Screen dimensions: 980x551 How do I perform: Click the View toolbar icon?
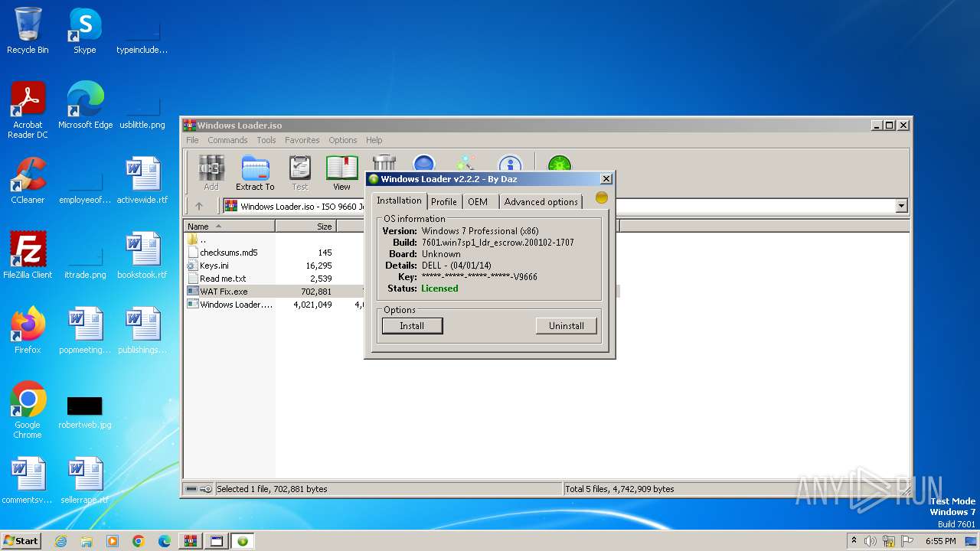click(341, 173)
